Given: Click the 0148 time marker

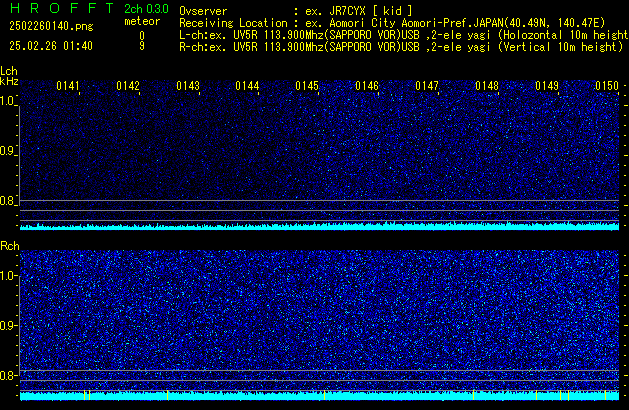Looking at the screenshot, I should point(487,86).
